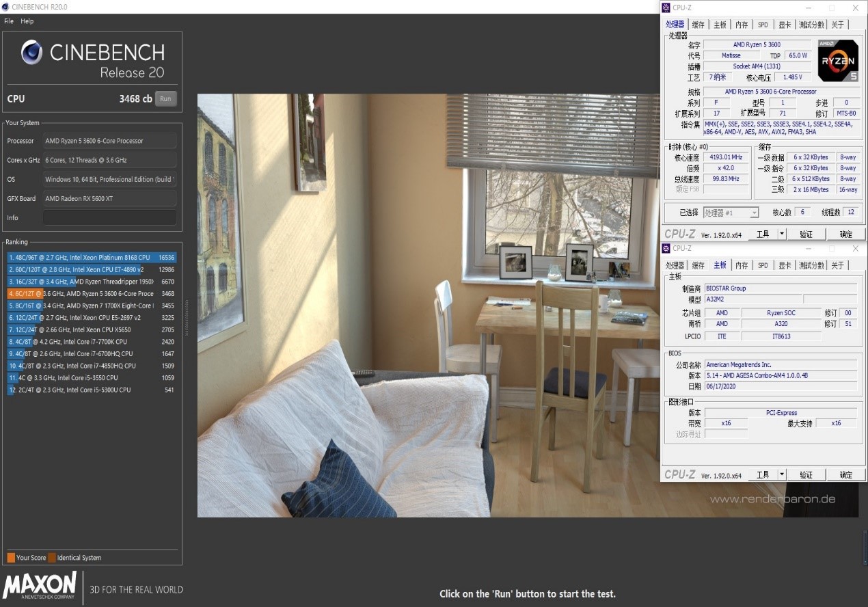Click the Cinebench title bar app icon
868x607 pixels.
point(6,7)
